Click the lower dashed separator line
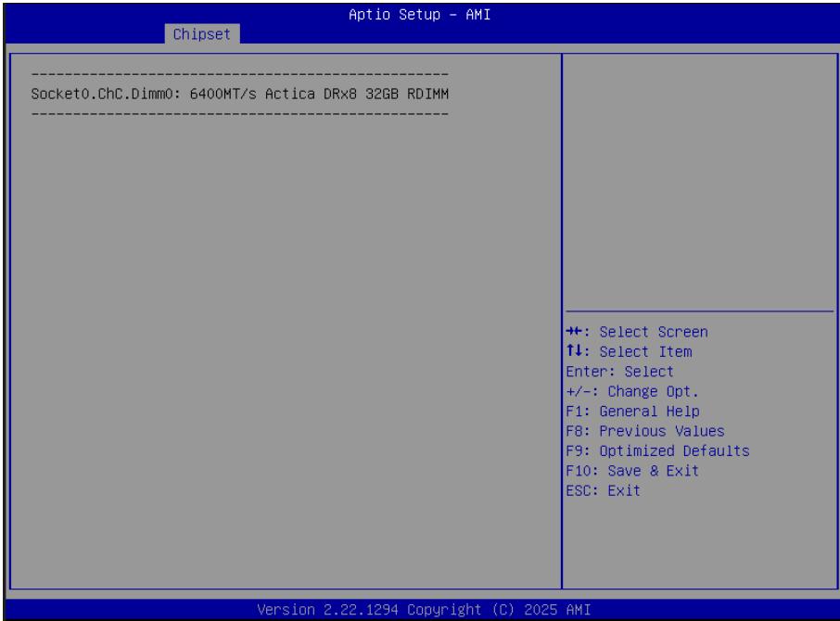Screen dimensions: 840x621 point(239,113)
